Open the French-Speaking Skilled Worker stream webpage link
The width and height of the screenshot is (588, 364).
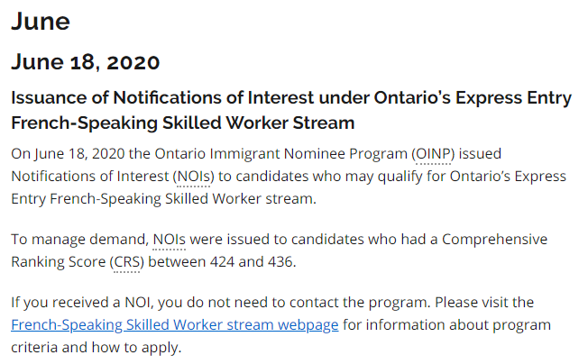[174, 324]
